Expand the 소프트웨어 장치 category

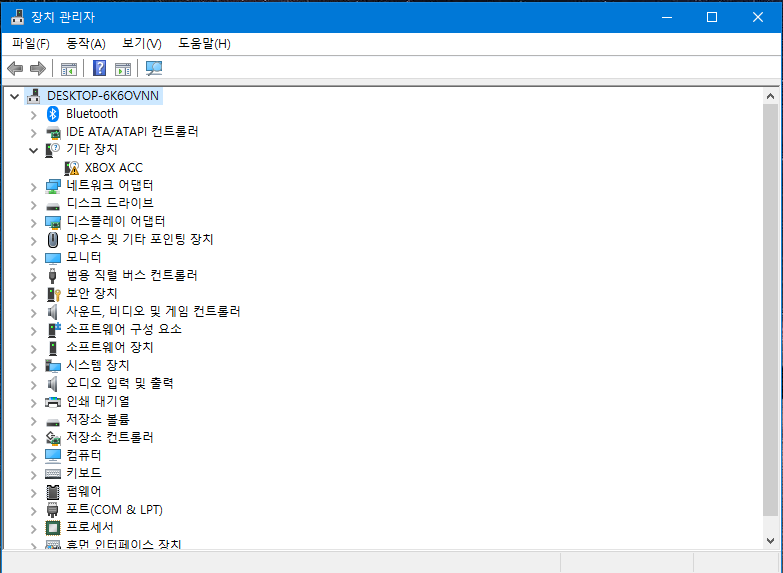(x=33, y=349)
